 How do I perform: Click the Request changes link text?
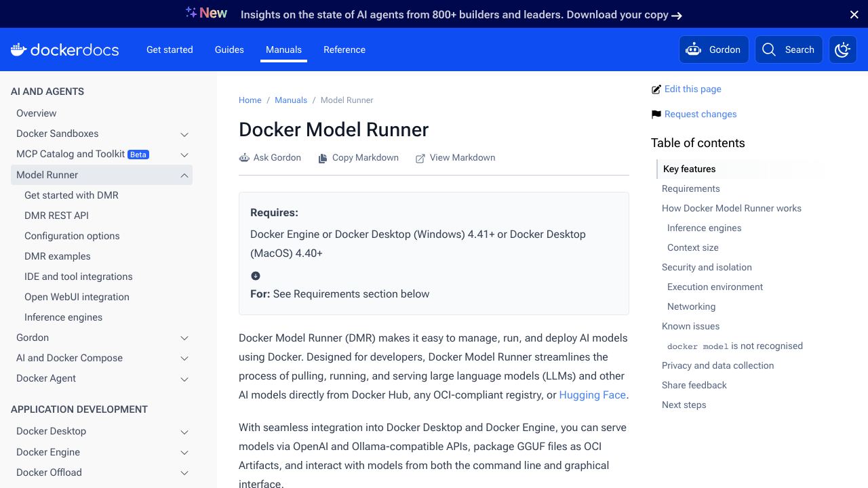point(701,115)
